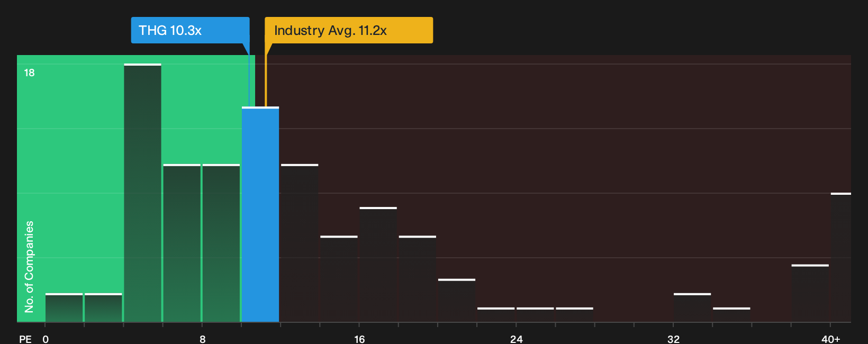Click the No. of Companies axis title
This screenshot has width=868, height=344.
[29, 267]
